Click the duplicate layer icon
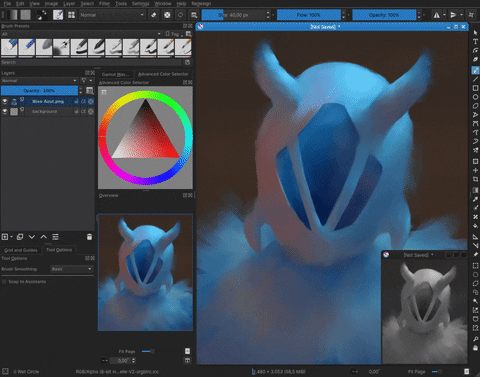This screenshot has width=480, height=377. click(x=20, y=237)
